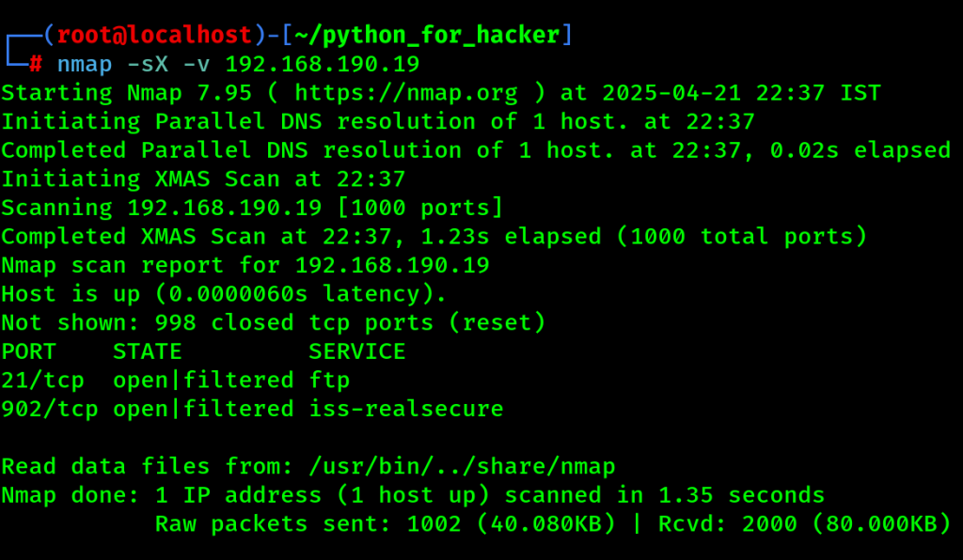Click the [1000 ports] text
The height and width of the screenshot is (560, 963).
[x=420, y=208]
